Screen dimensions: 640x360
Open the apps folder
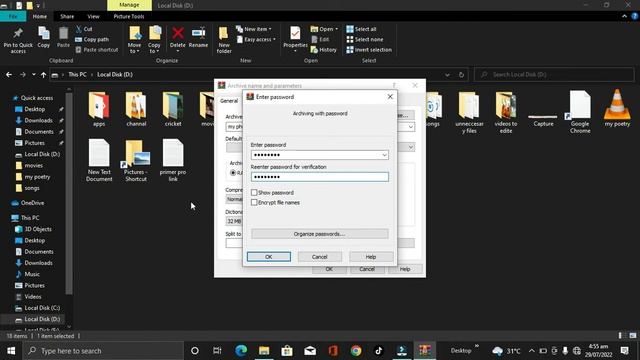[x=99, y=109]
